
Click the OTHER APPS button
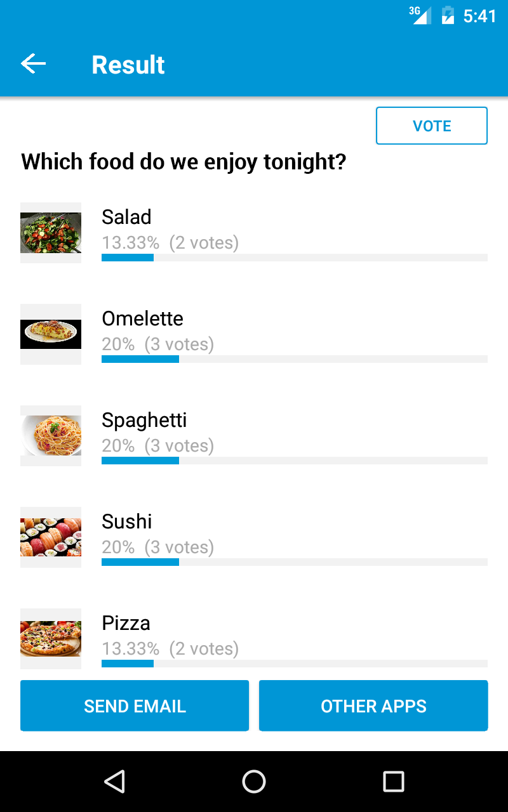(x=373, y=705)
